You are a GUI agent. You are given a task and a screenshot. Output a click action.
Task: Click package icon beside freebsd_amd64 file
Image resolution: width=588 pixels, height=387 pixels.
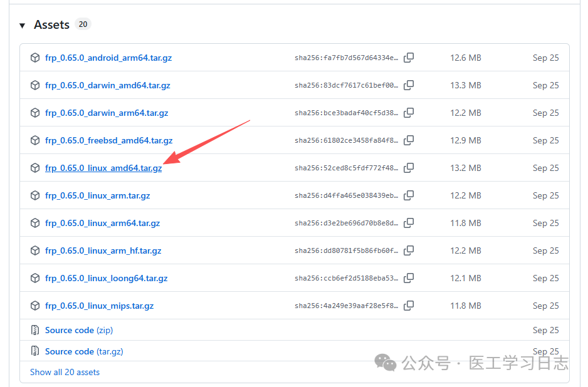tap(35, 140)
